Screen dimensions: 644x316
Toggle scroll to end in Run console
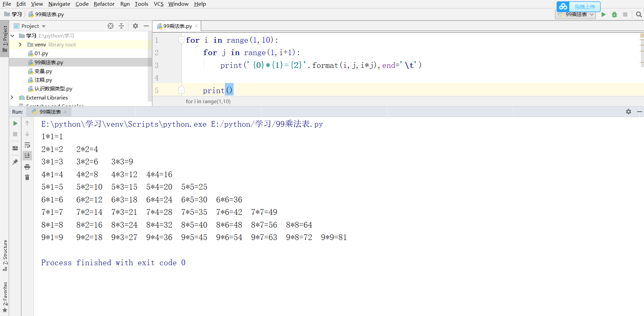coord(27,155)
